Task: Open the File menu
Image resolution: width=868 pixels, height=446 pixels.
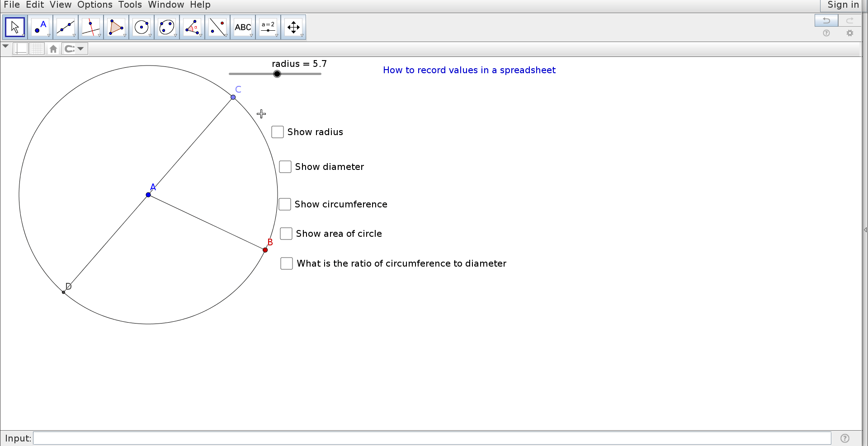Action: pos(12,5)
